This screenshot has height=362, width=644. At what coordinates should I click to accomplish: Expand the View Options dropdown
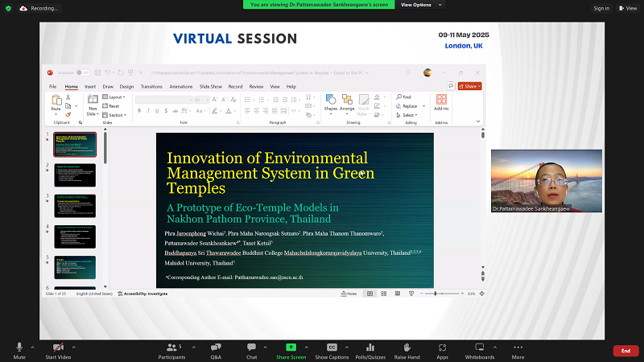coord(419,4)
